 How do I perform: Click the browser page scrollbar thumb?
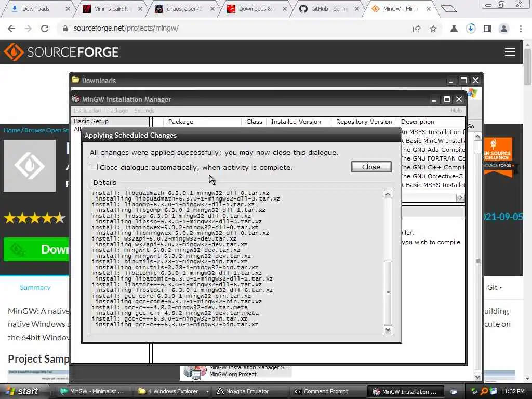[528, 67]
